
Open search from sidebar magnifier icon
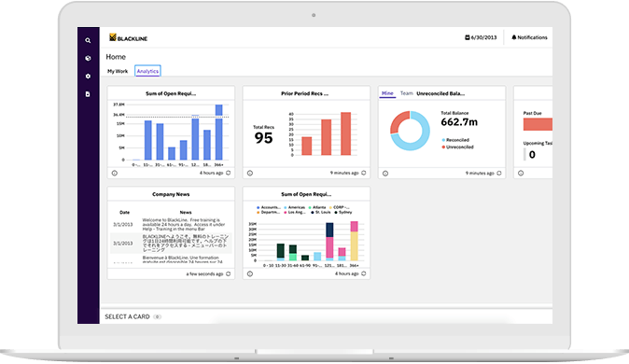(x=88, y=40)
